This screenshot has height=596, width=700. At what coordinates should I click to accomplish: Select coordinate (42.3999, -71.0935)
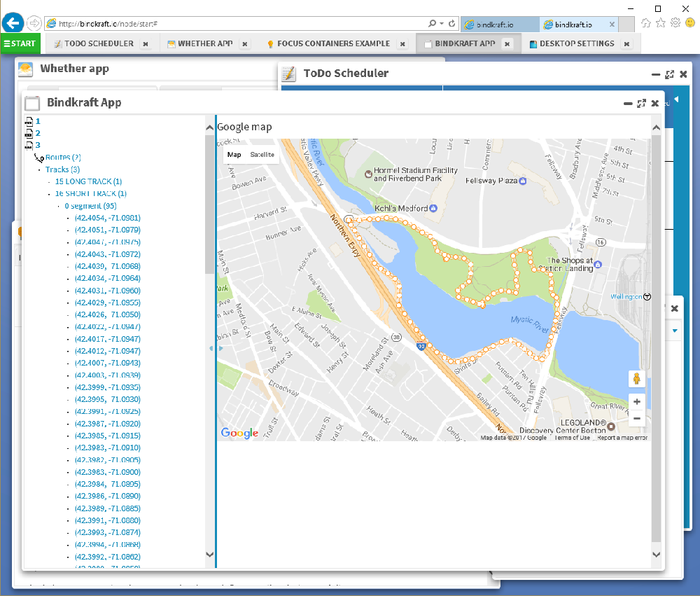point(108,387)
